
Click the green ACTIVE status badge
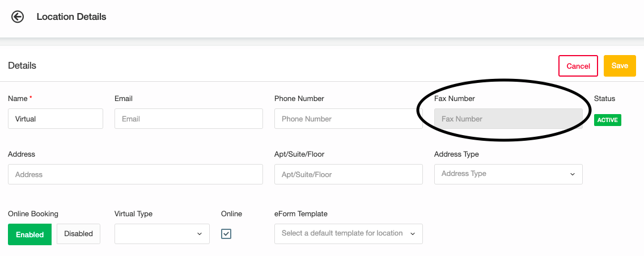pos(608,120)
